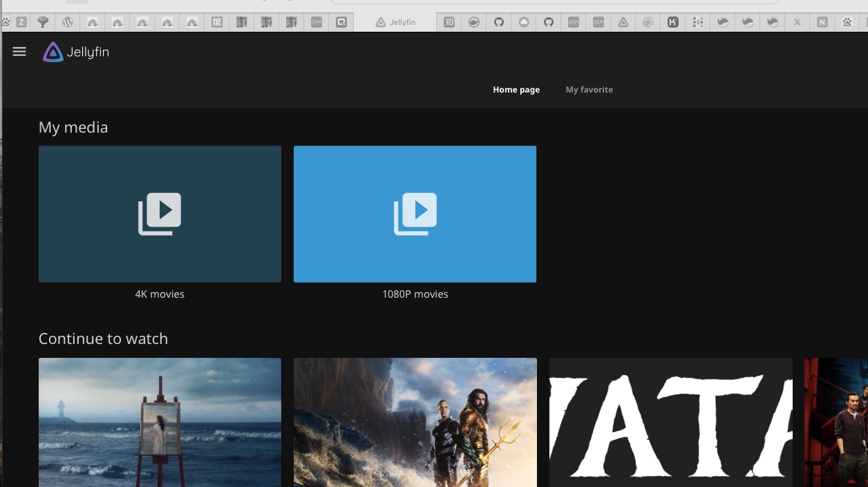This screenshot has height=487, width=868.
Task: Click the 1080P movies text label
Action: 415,294
